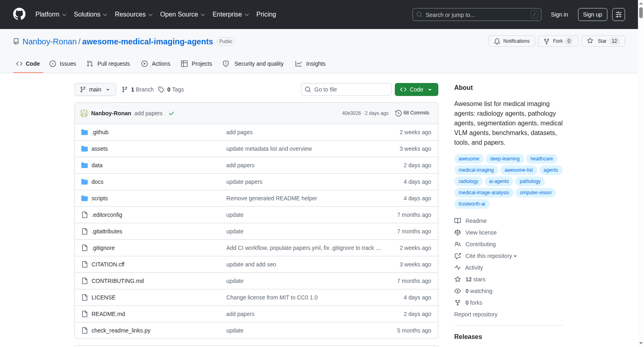This screenshot has width=644, height=347.
Task: Select the book icon beside Readme
Action: 458,221
